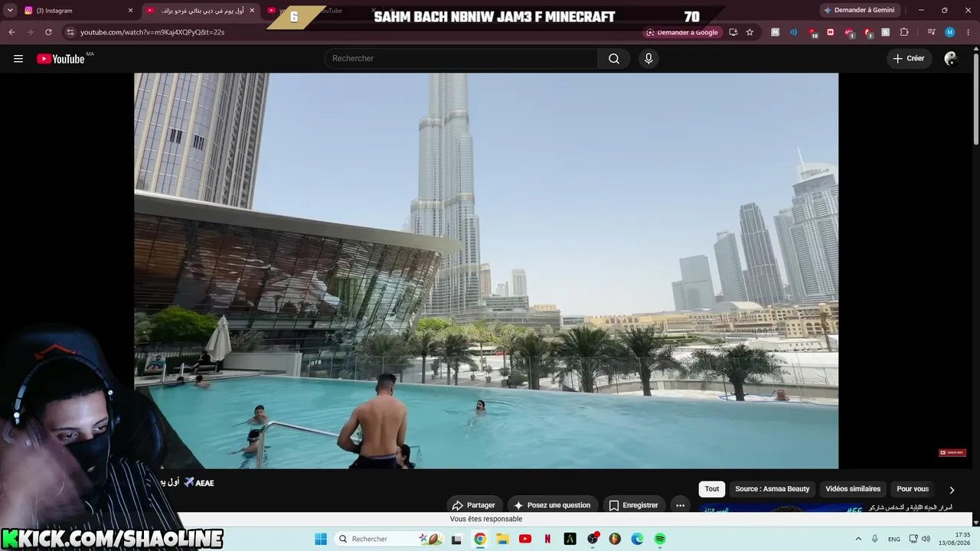This screenshot has width=980, height=551.
Task: Open Chrome media controls icon
Action: point(931,32)
